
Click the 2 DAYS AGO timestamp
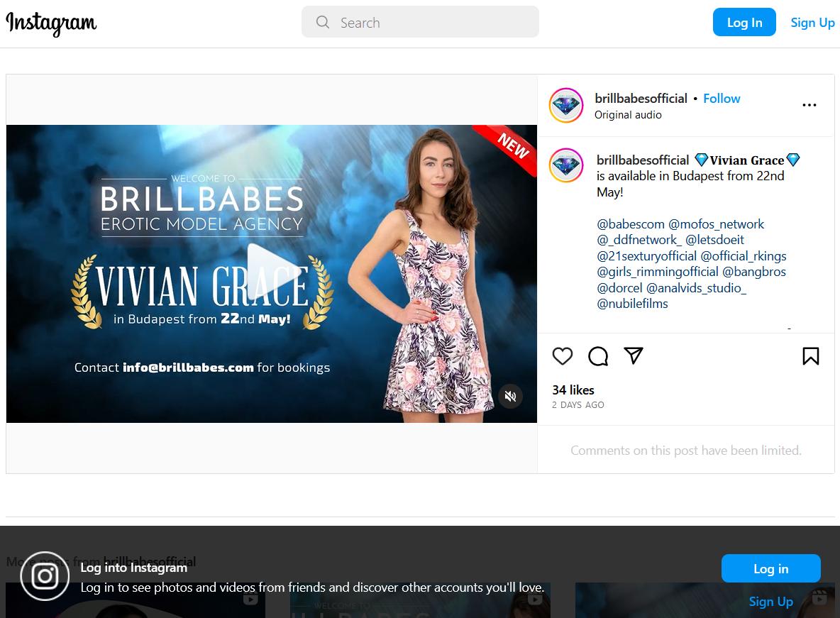(578, 405)
